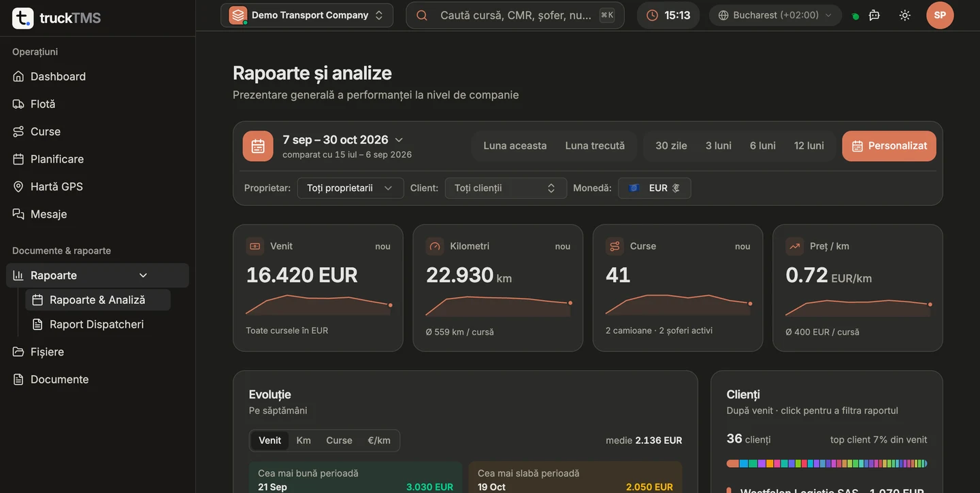Image resolution: width=980 pixels, height=493 pixels.
Task: Open the chat messages icon in header
Action: tap(875, 15)
